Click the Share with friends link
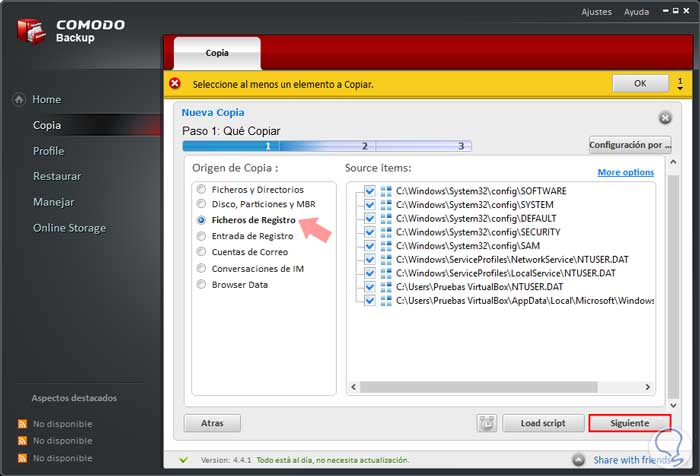The width and height of the screenshot is (700, 476). pyautogui.click(x=632, y=460)
